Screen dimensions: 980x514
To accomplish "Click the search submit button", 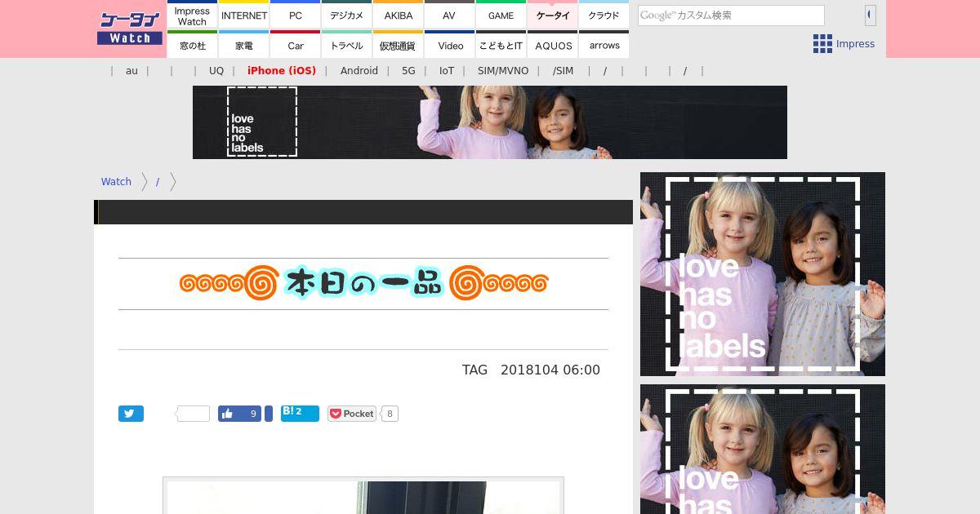I will click(x=870, y=15).
